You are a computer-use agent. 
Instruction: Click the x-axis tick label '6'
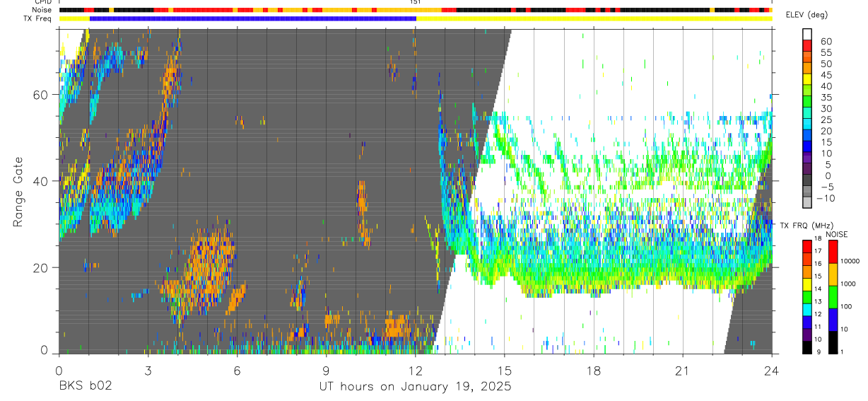click(237, 371)
